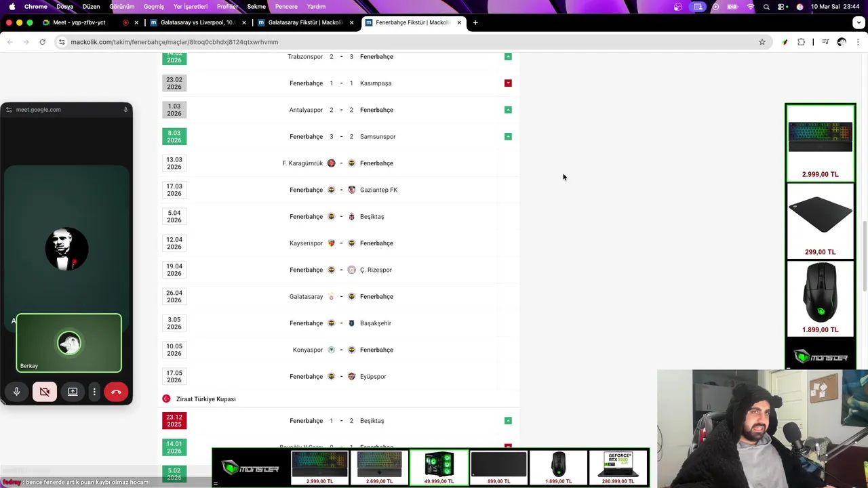Click Kayserispor crest icon

[x=331, y=243]
